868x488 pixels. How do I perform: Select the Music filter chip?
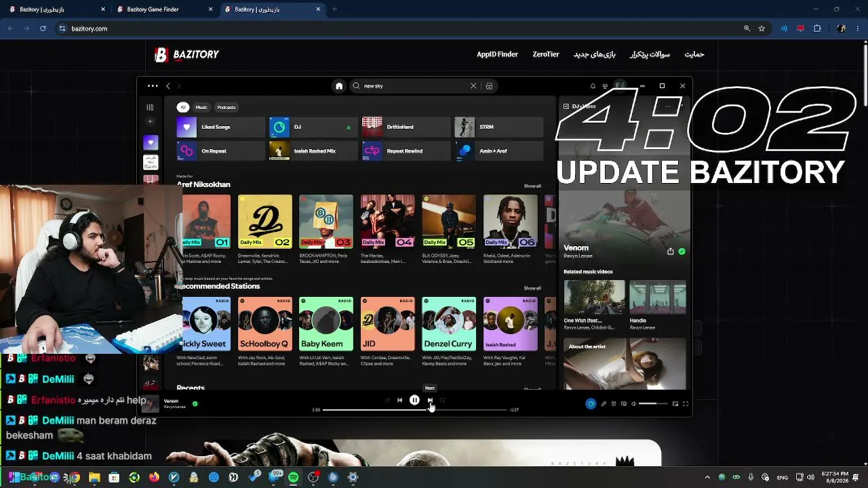coord(201,107)
